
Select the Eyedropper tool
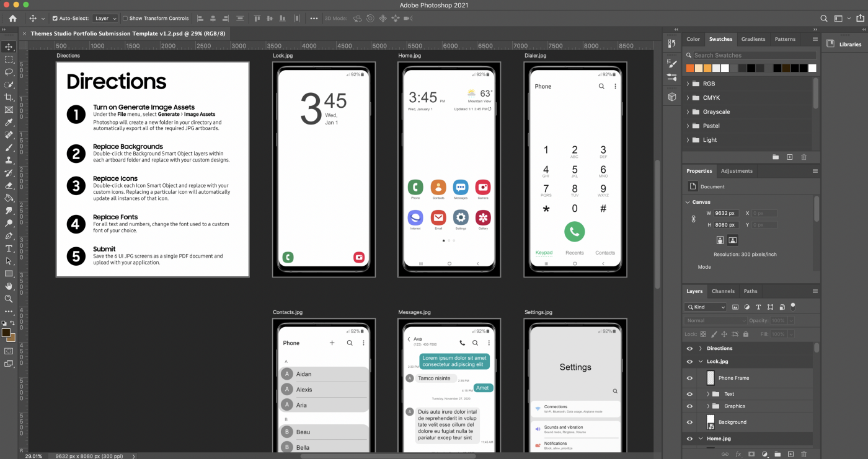pyautogui.click(x=9, y=123)
